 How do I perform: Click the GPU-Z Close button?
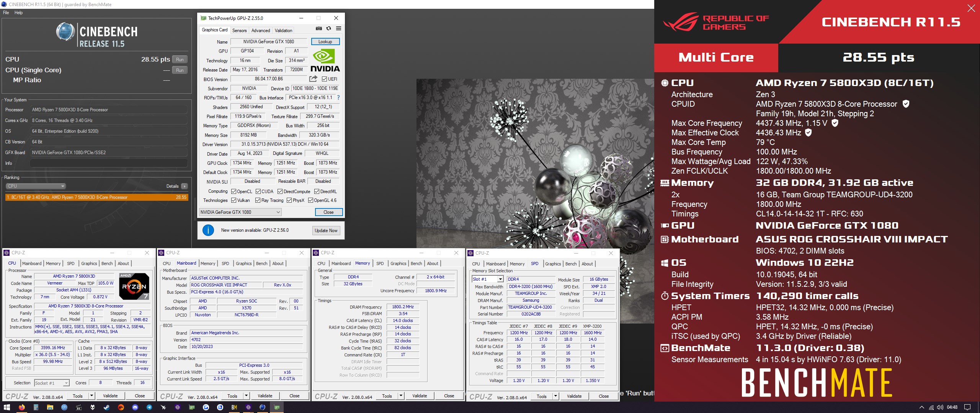[328, 212]
